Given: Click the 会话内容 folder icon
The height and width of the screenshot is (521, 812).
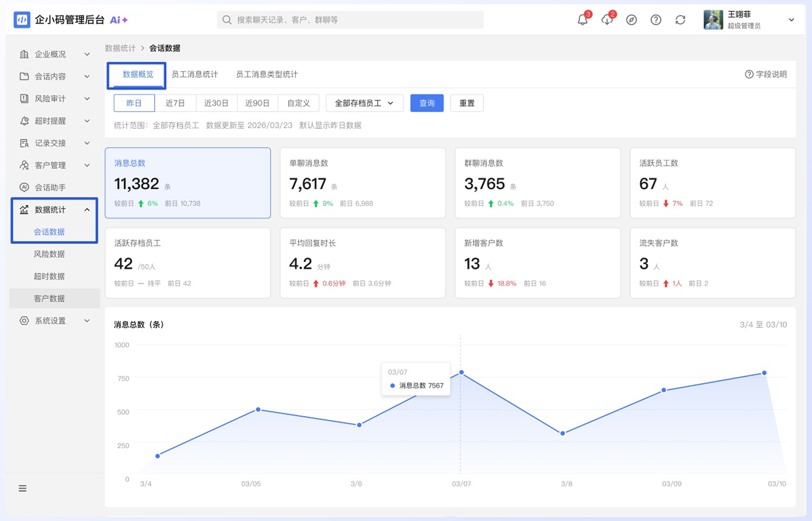Looking at the screenshot, I should [x=24, y=76].
